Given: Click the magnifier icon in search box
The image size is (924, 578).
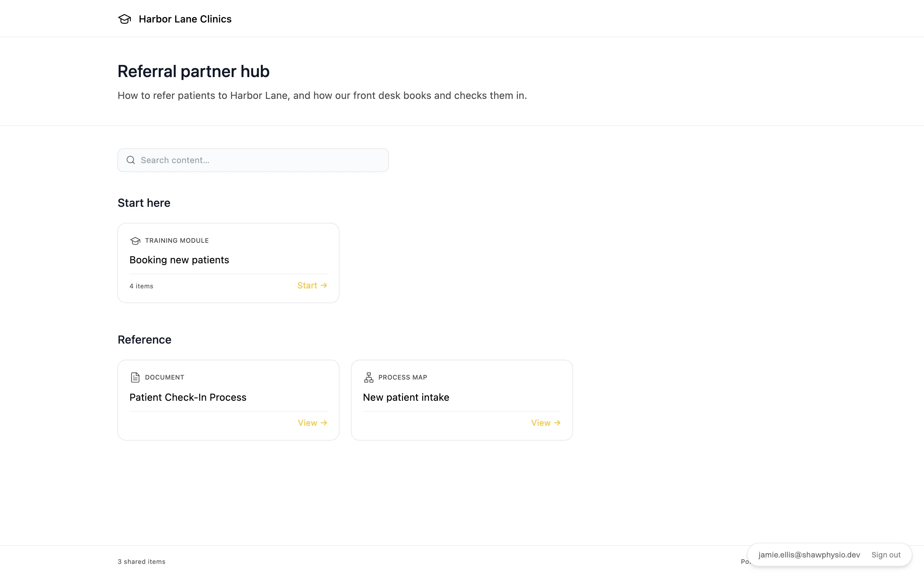Looking at the screenshot, I should pyautogui.click(x=131, y=160).
